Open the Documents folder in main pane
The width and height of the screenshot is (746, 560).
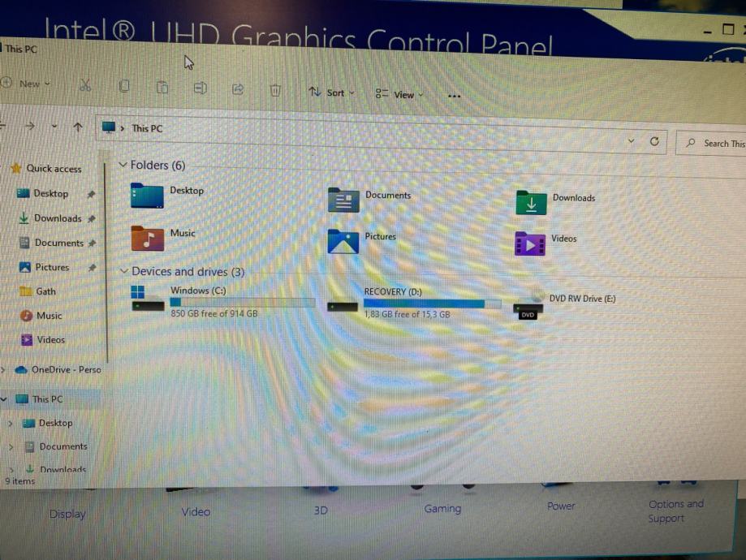click(x=369, y=200)
